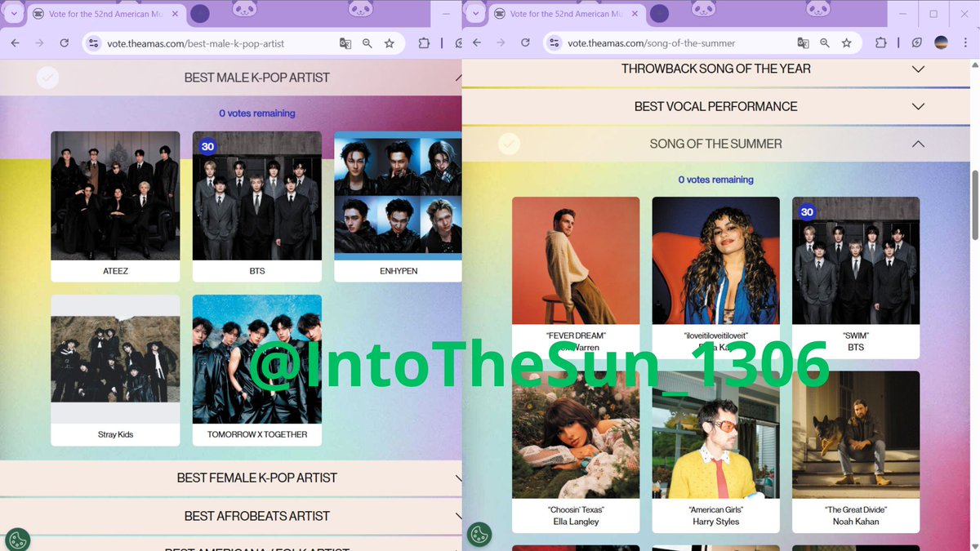Vote for "iloveitiloveitiloveit" song card
This screenshot has width=980, height=551.
coord(716,278)
